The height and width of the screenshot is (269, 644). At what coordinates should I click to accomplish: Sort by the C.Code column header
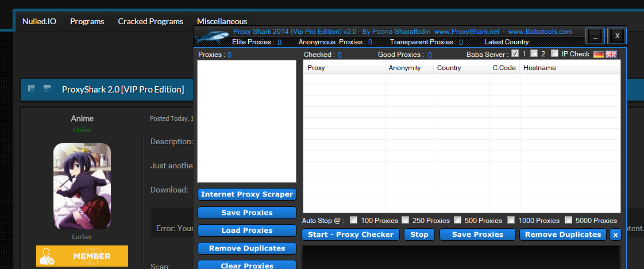505,68
